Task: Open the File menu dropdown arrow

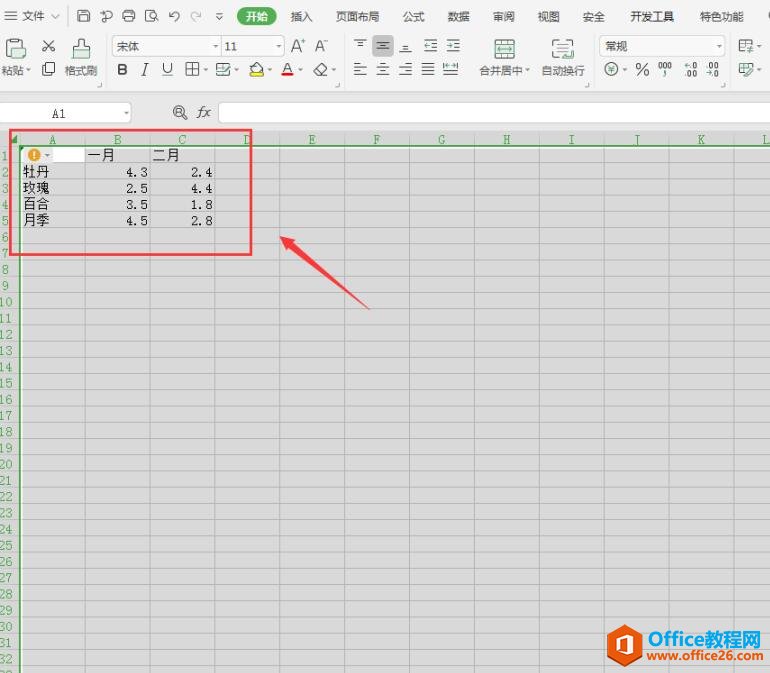Action: click(55, 17)
